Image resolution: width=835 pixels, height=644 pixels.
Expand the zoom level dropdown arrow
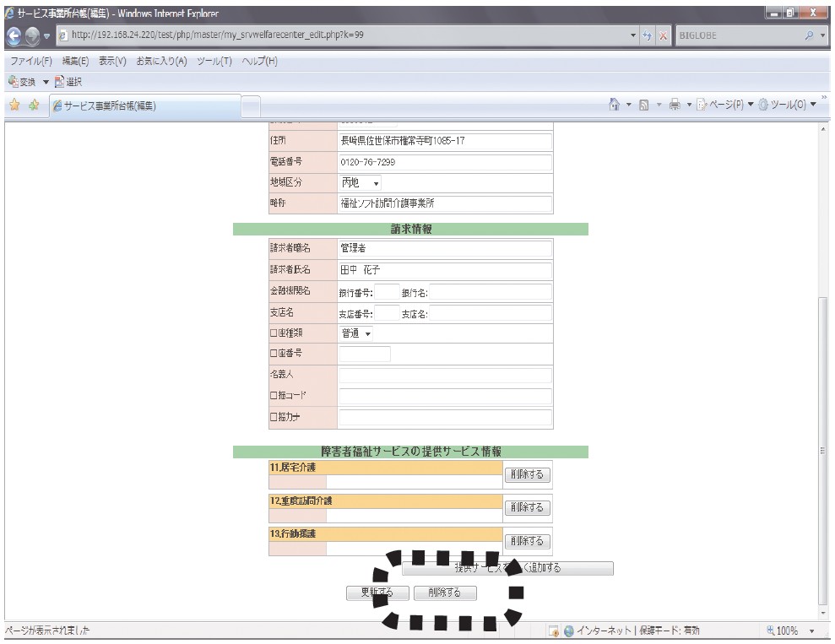point(812,630)
